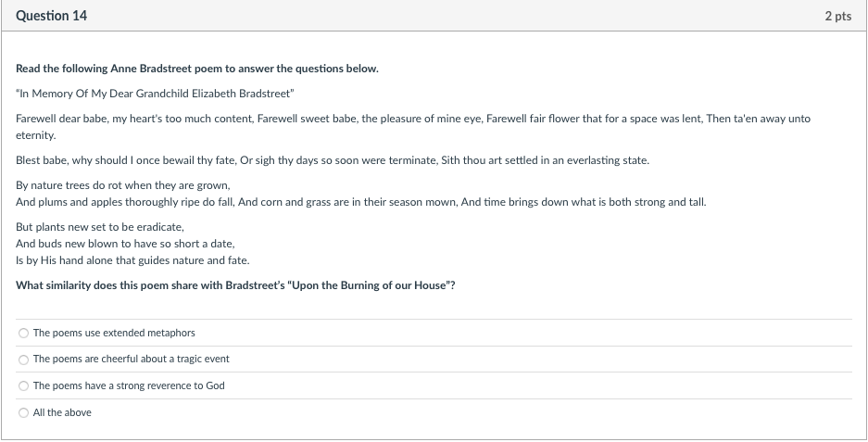Pick the 'All the above' radio circle
868x442 pixels.
click(23, 412)
